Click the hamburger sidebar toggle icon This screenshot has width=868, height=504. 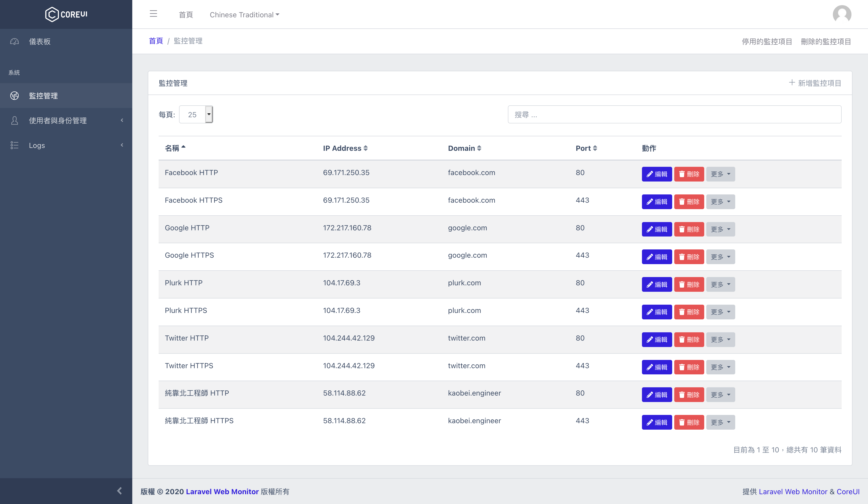click(153, 14)
